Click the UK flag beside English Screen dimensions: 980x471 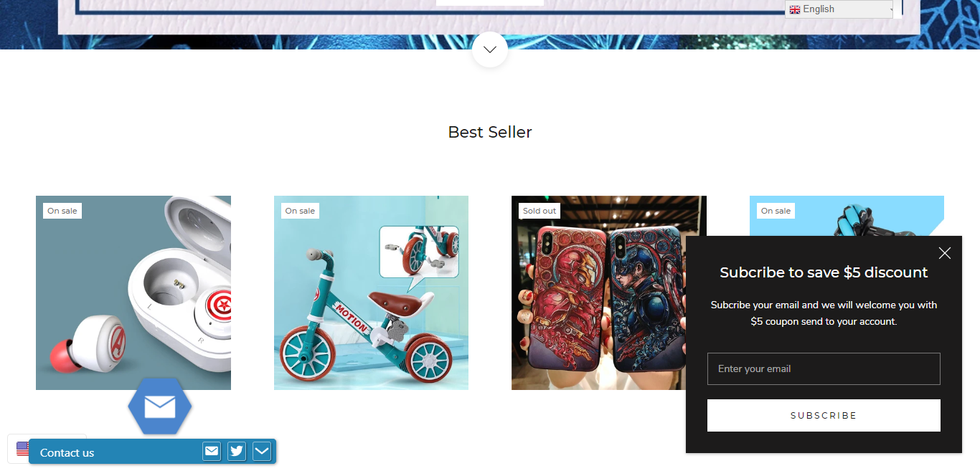click(x=795, y=9)
